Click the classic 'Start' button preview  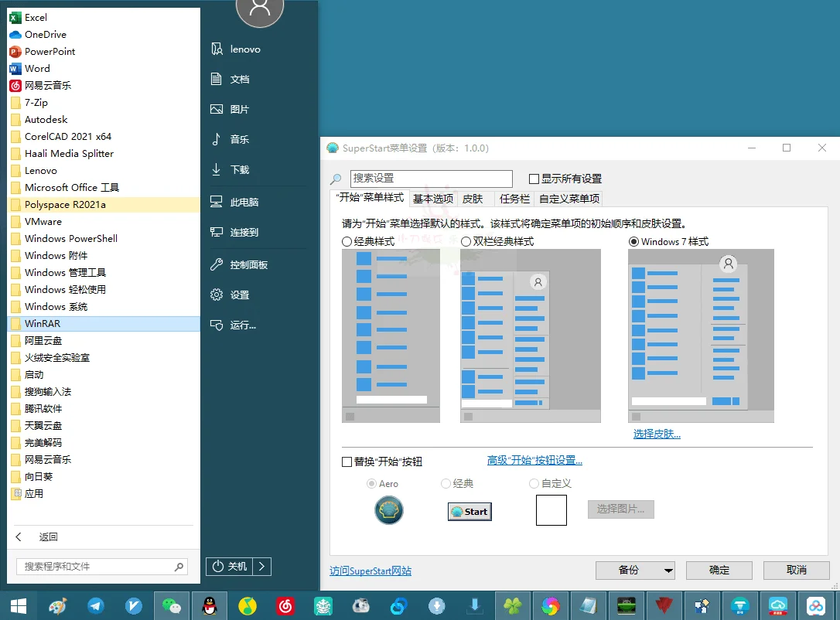[x=469, y=511]
